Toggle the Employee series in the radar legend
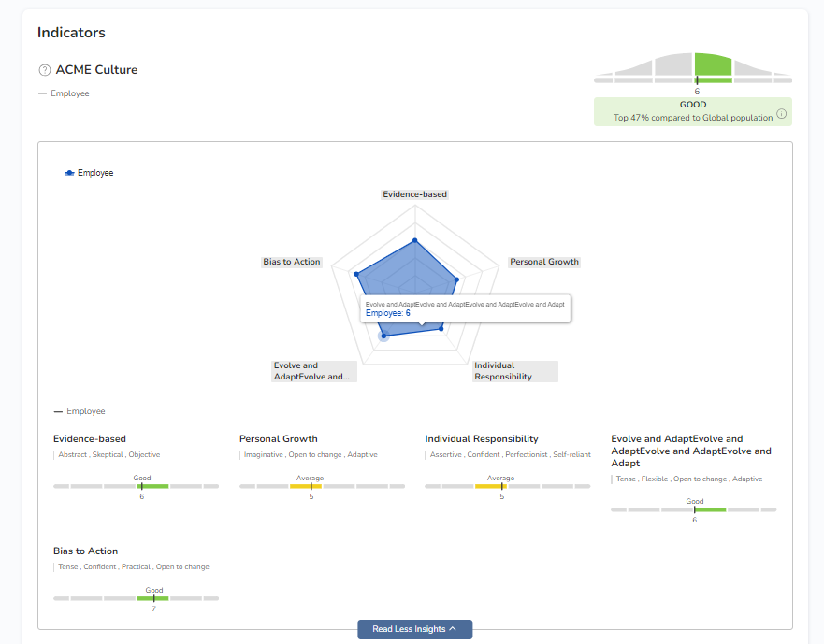Viewport: 824px width, 644px height. point(89,173)
